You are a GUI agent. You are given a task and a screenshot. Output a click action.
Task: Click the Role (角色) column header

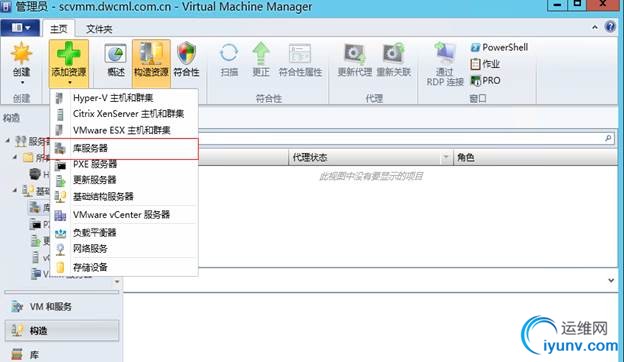coord(535,158)
